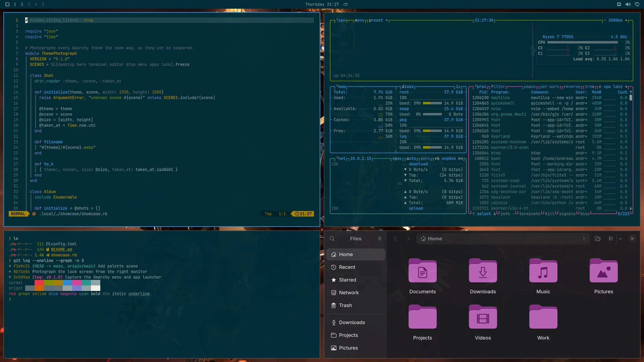Viewport: 644px width, 362px height.
Task: Click the search icon in the Files sidebar
Action: pos(332,239)
